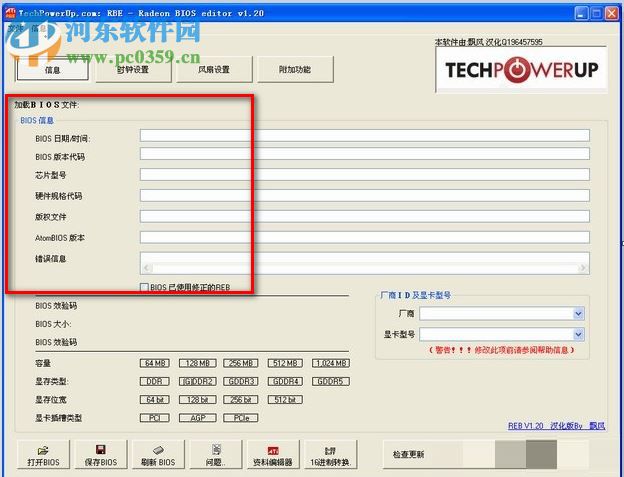Click the 64 MB capacity indicator
The image size is (624, 477).
tap(154, 363)
